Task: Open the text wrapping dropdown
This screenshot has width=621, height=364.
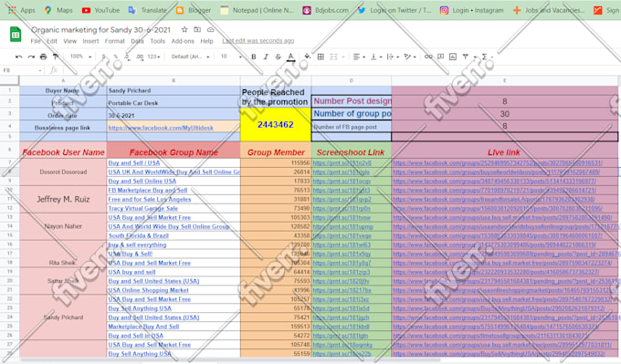Action: point(393,57)
